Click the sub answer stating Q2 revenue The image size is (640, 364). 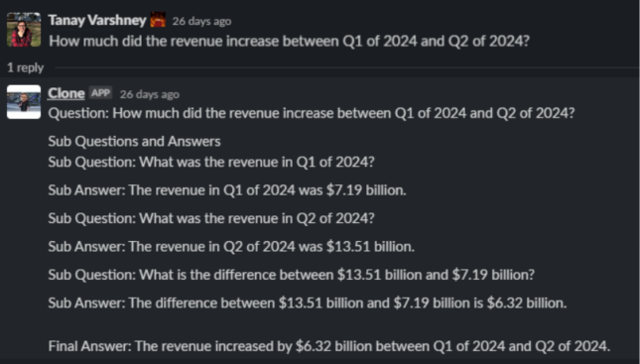coord(231,247)
